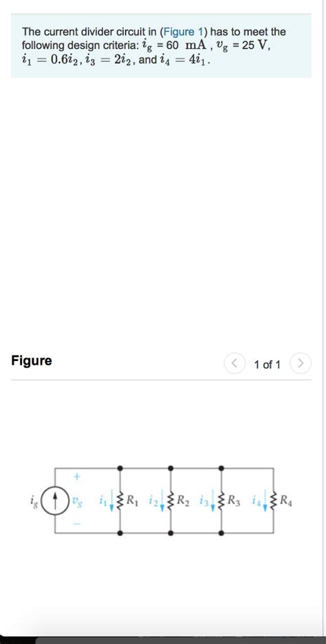This screenshot has width=326, height=644.
Task: Click the 1 of 1 page indicator
Action: tap(267, 364)
